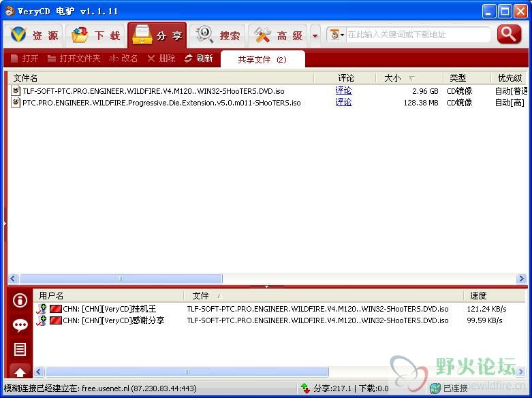Sort by 类型 column header
This screenshot has height=398, width=532.
point(467,78)
